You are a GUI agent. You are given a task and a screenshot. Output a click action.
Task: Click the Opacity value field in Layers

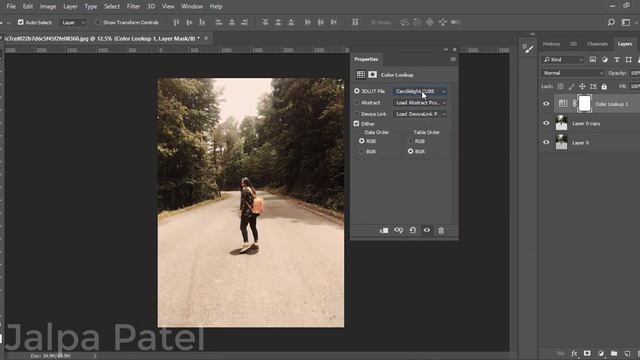tap(635, 73)
